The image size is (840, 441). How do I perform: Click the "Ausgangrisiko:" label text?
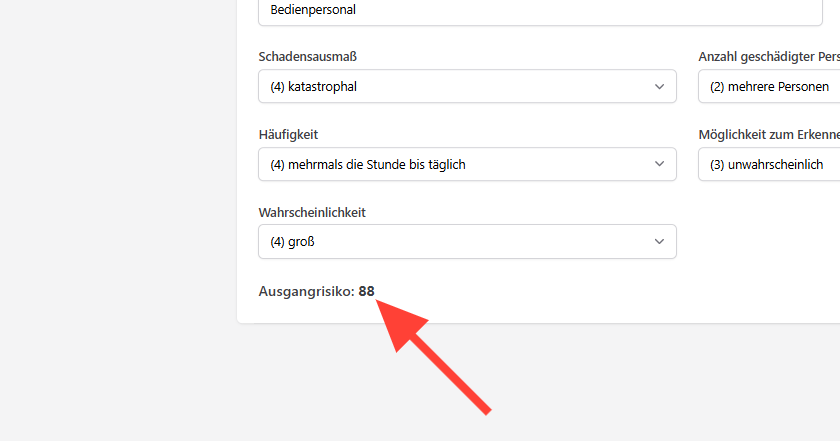click(306, 291)
